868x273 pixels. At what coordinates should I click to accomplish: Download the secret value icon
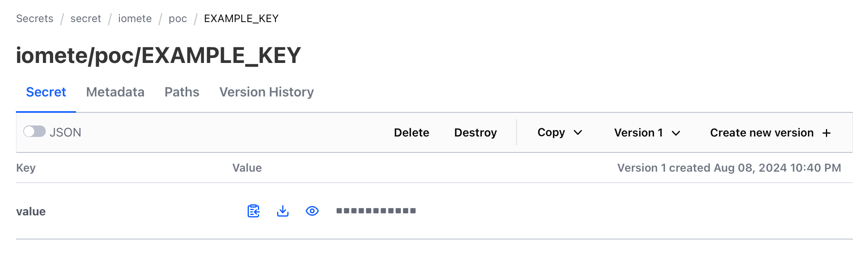click(x=283, y=211)
